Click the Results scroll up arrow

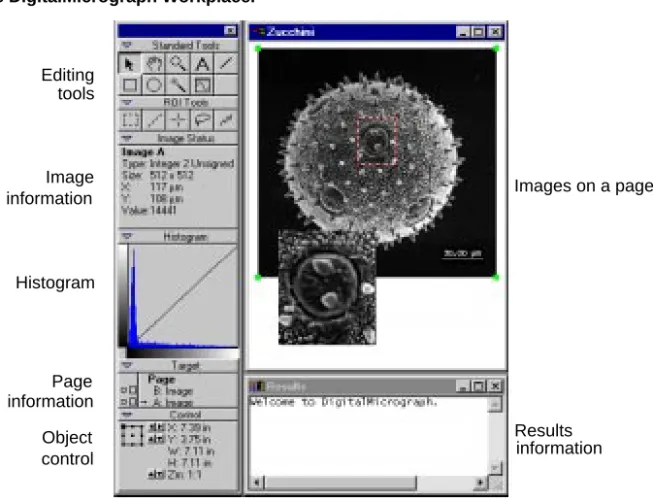[494, 404]
